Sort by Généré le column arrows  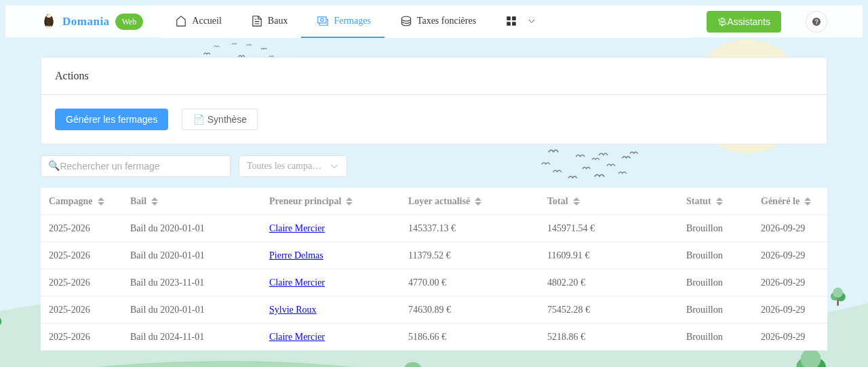[808, 201]
